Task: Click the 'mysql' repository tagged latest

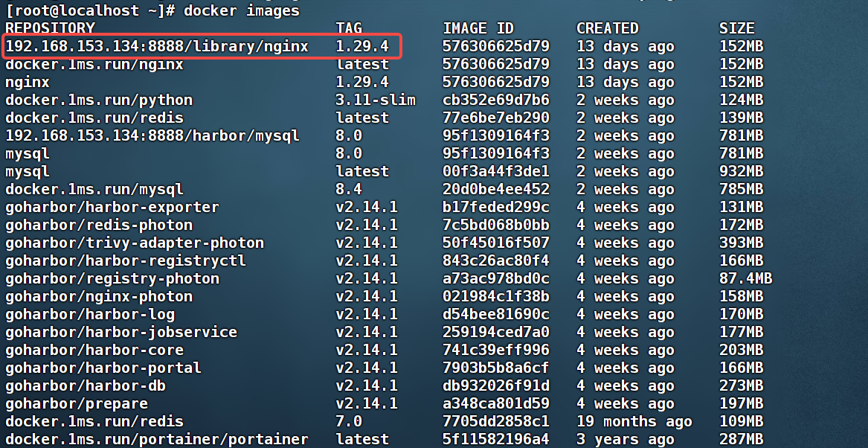Action: coord(27,171)
